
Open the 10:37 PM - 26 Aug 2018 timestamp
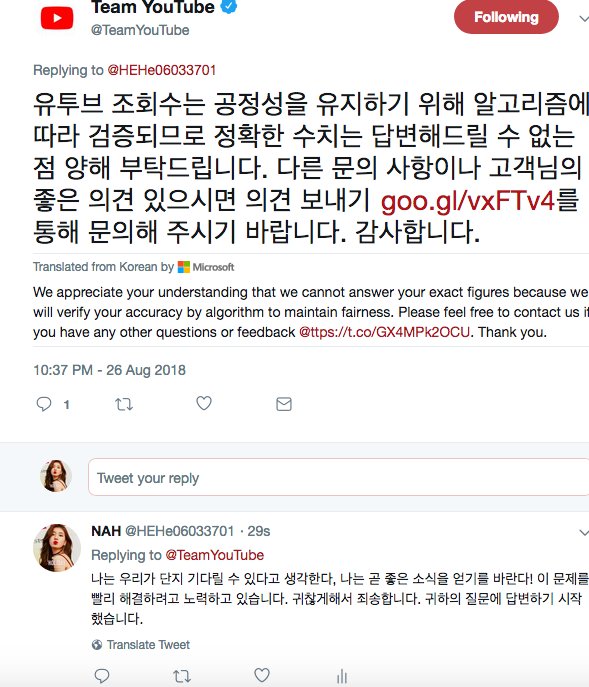(x=110, y=370)
